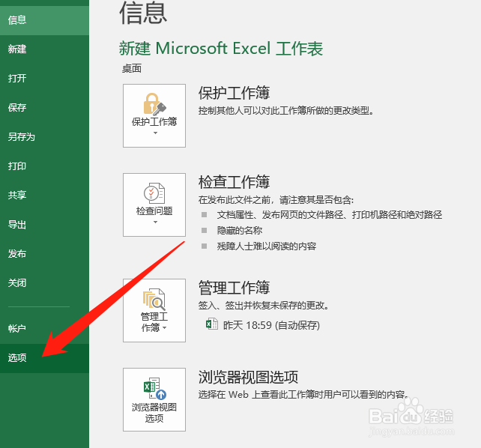This screenshot has height=448, width=481.
Task: Open autosaved version 昨天 18:59 (自动保存)
Action: [263, 324]
